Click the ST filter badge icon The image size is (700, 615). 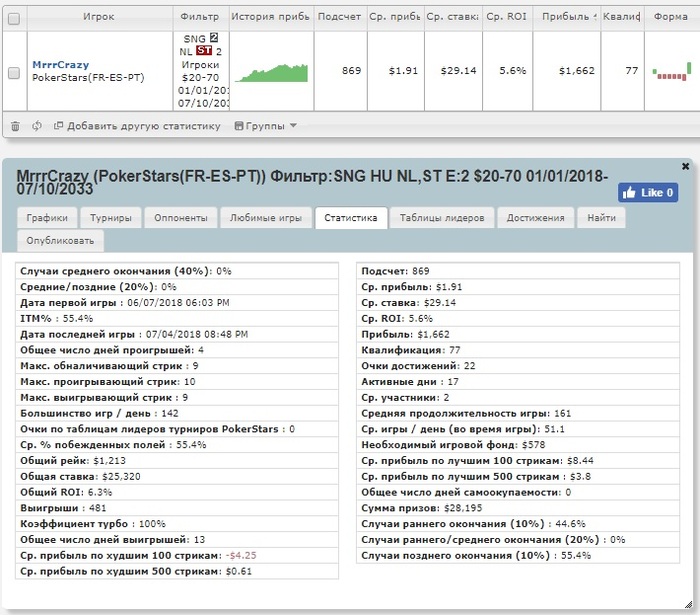point(204,50)
